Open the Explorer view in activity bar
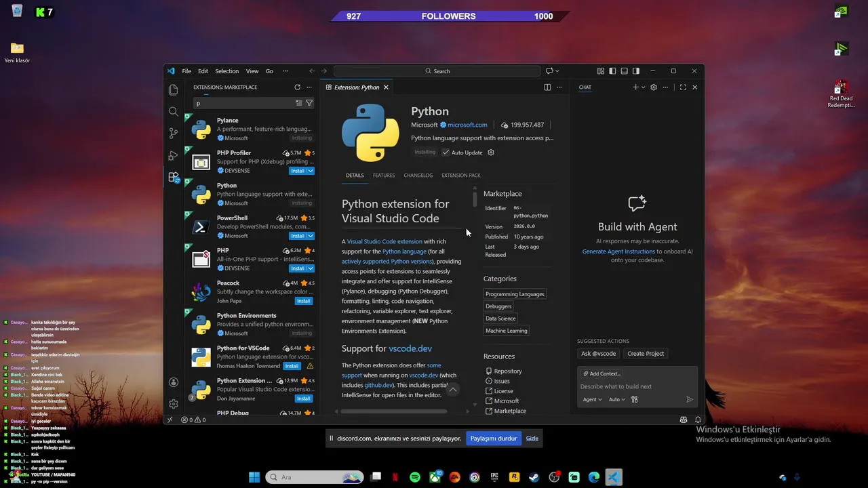 click(x=174, y=89)
